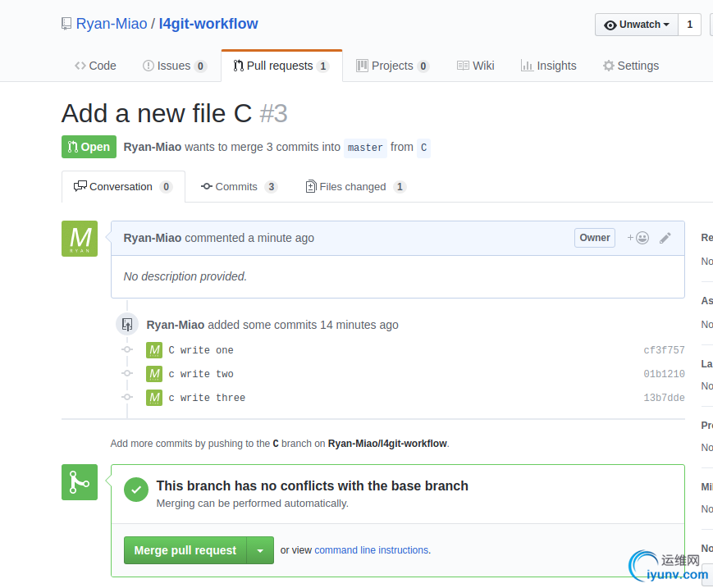Expand the merge method dropdown arrow

(260, 550)
